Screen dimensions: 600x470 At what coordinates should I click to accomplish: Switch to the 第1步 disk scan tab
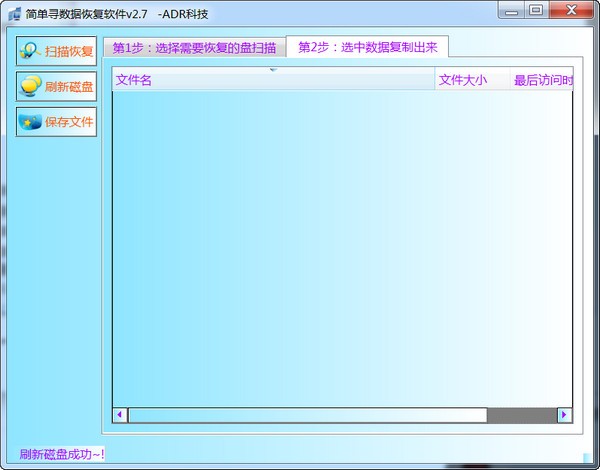tap(194, 48)
